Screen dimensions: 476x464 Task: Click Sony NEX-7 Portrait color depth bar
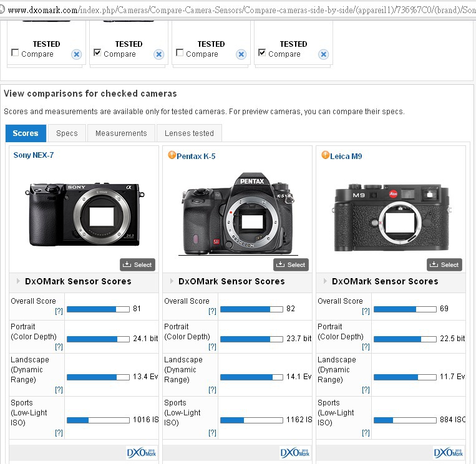pos(98,339)
